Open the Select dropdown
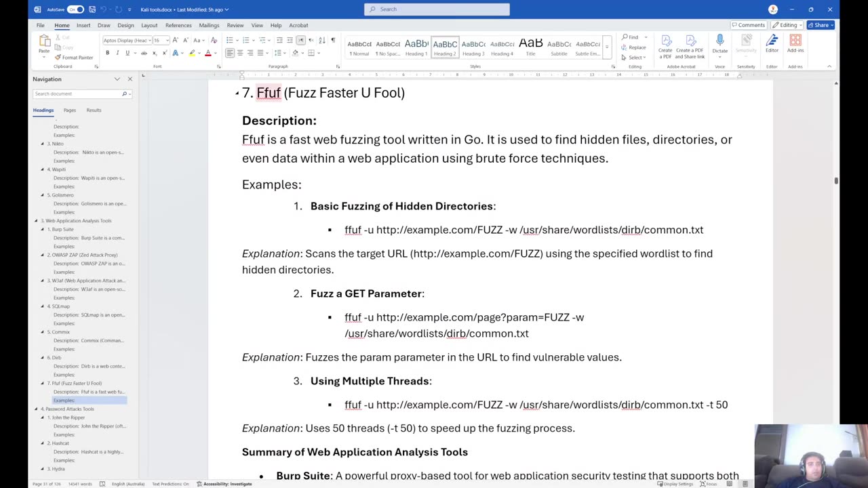 [x=634, y=58]
